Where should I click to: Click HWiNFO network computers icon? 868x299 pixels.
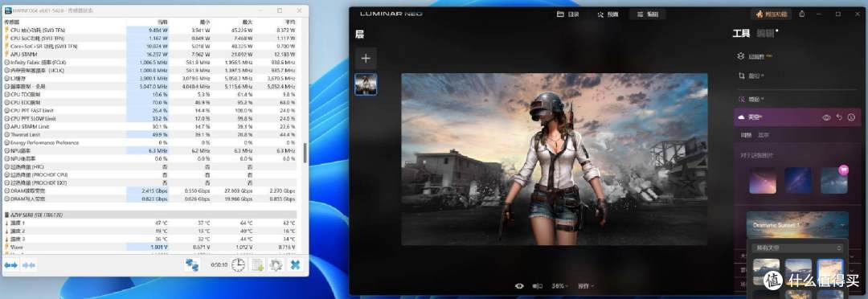pyautogui.click(x=192, y=265)
